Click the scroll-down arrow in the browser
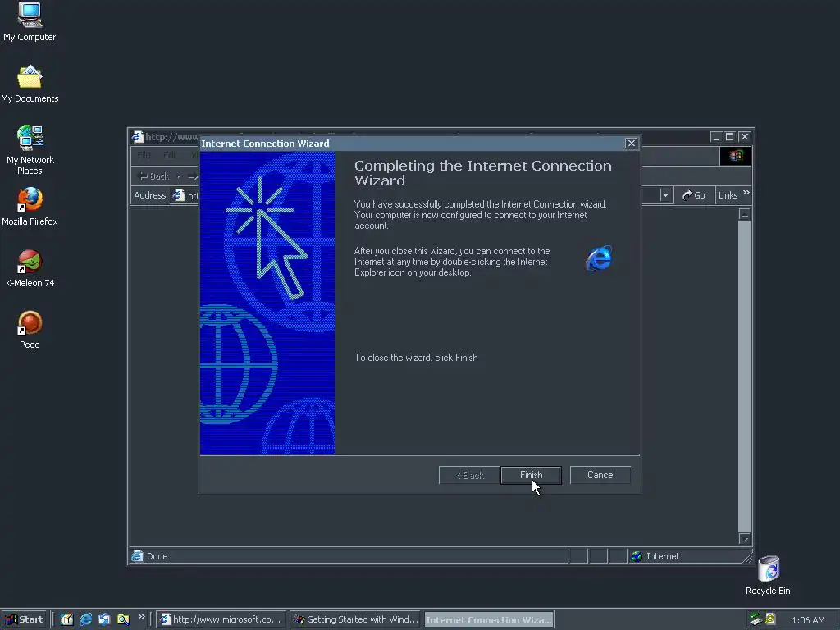 pyautogui.click(x=745, y=538)
